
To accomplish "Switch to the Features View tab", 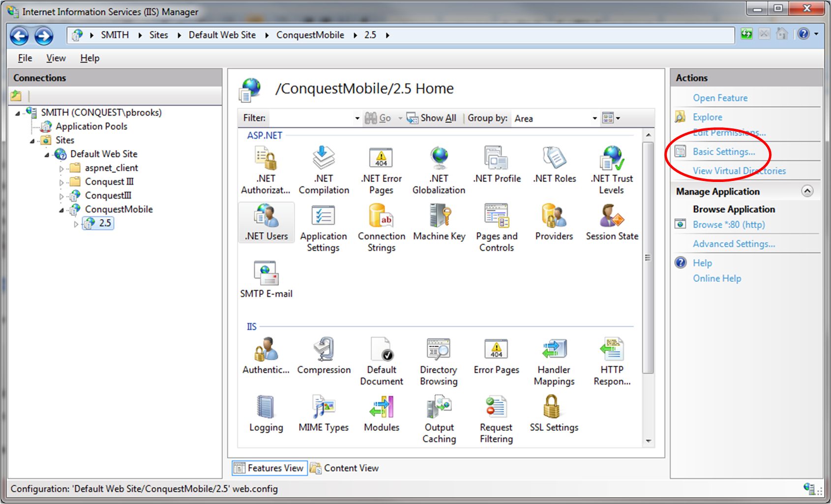I will [x=269, y=468].
